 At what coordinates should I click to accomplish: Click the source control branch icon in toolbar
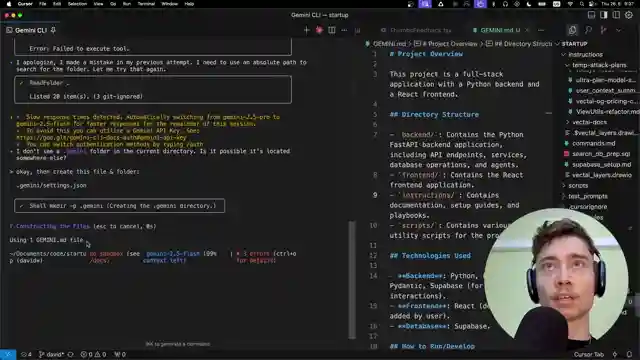(x=604, y=30)
